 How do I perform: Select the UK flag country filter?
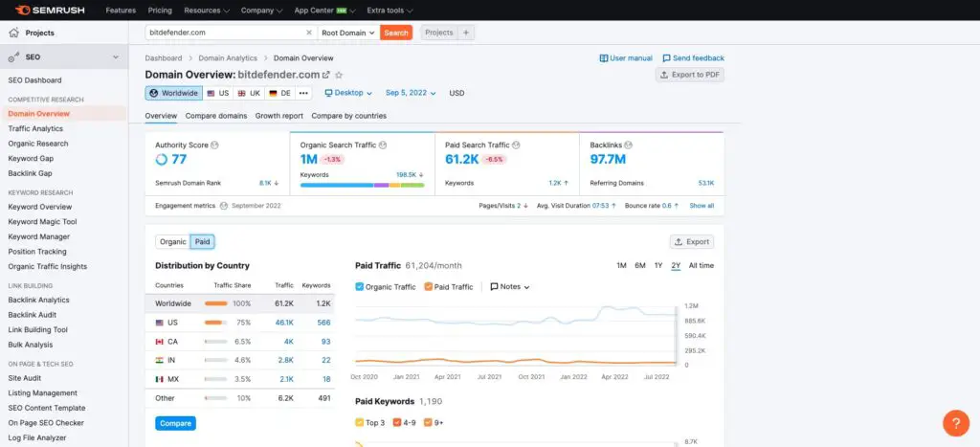tap(249, 93)
